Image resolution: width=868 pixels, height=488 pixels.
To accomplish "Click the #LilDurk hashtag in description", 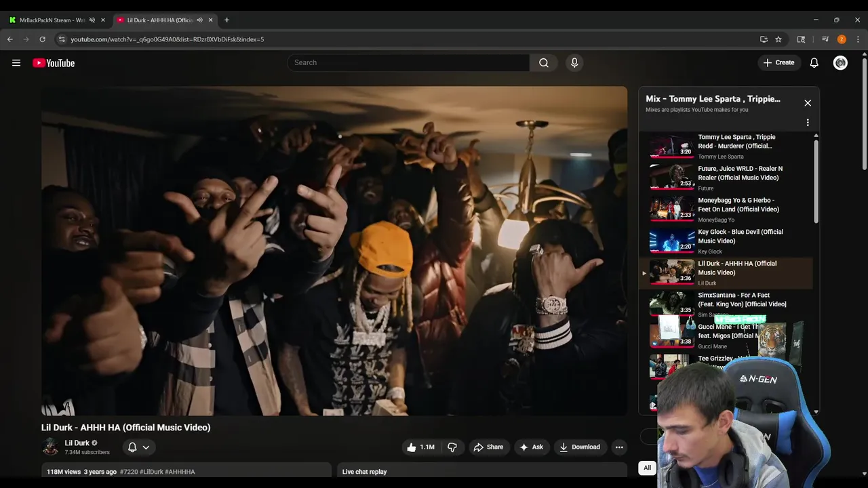I will pyautogui.click(x=151, y=472).
